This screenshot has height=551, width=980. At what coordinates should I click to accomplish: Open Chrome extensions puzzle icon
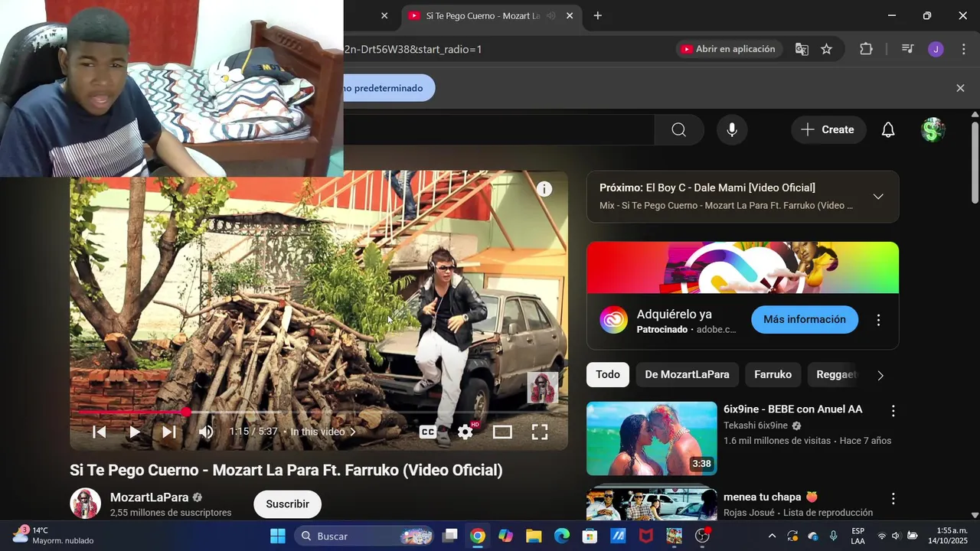tap(866, 49)
